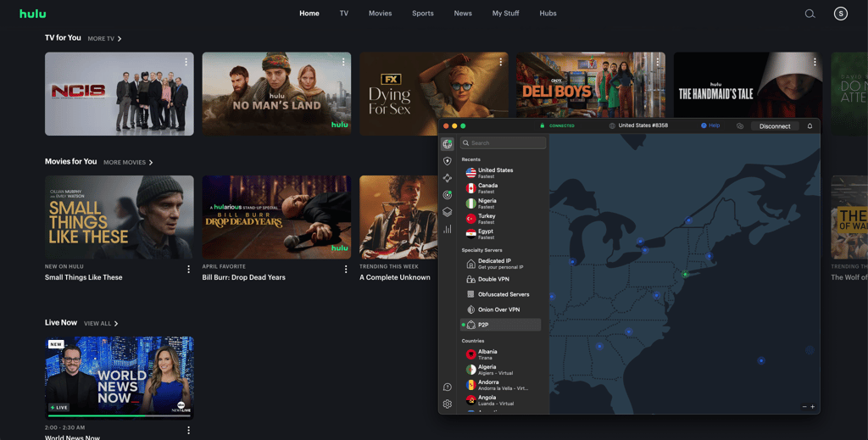The width and height of the screenshot is (868, 440).
Task: Click the icon left of the Disconnect button
Action: (x=740, y=126)
